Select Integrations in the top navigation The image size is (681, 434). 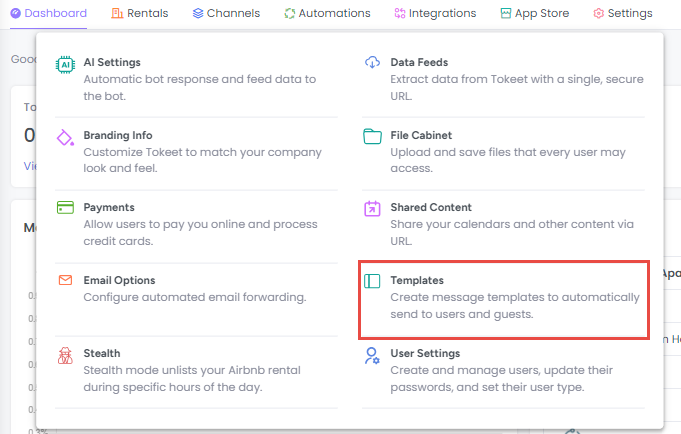click(x=435, y=13)
